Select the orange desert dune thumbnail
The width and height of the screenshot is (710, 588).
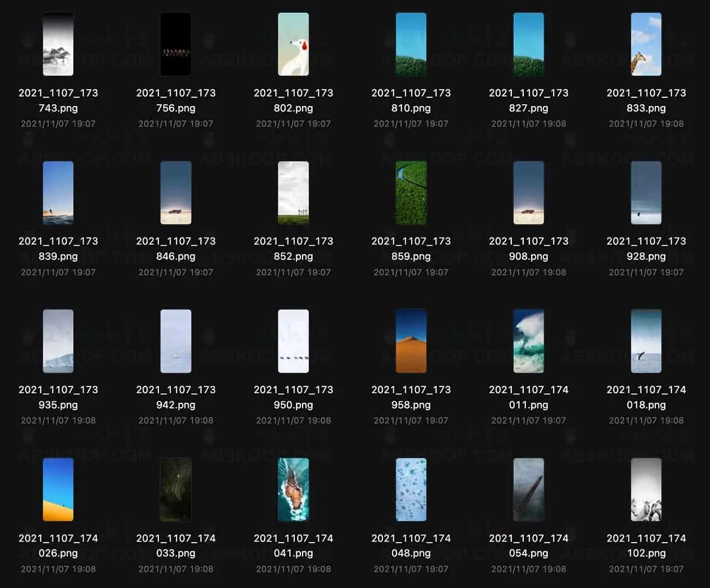point(411,341)
